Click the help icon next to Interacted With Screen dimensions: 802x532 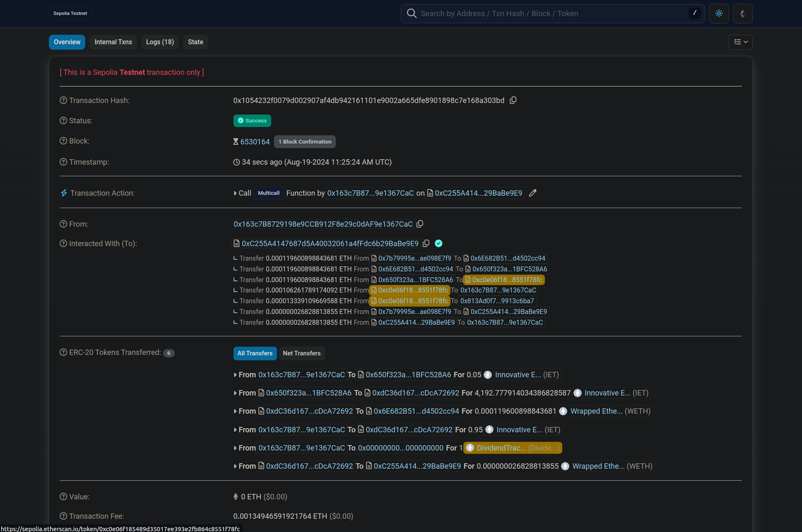pyautogui.click(x=63, y=243)
